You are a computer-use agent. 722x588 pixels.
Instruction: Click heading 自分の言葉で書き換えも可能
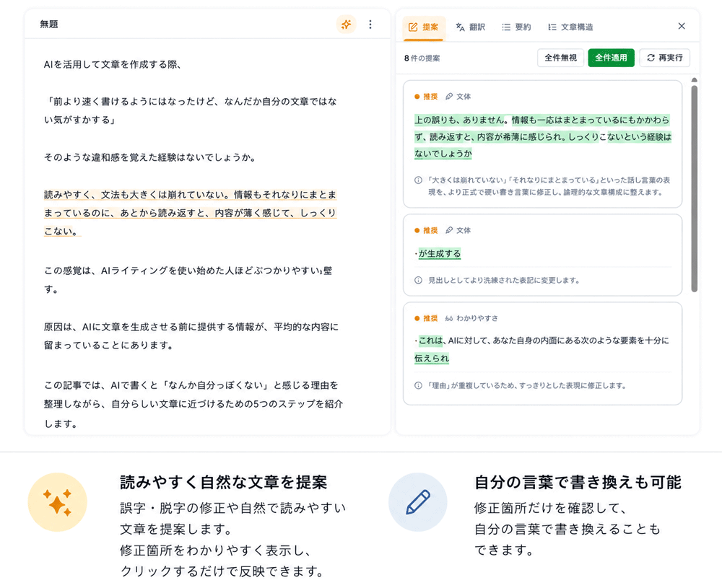click(578, 482)
